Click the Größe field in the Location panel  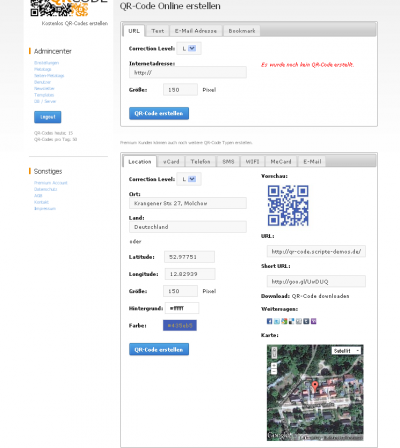point(180,291)
